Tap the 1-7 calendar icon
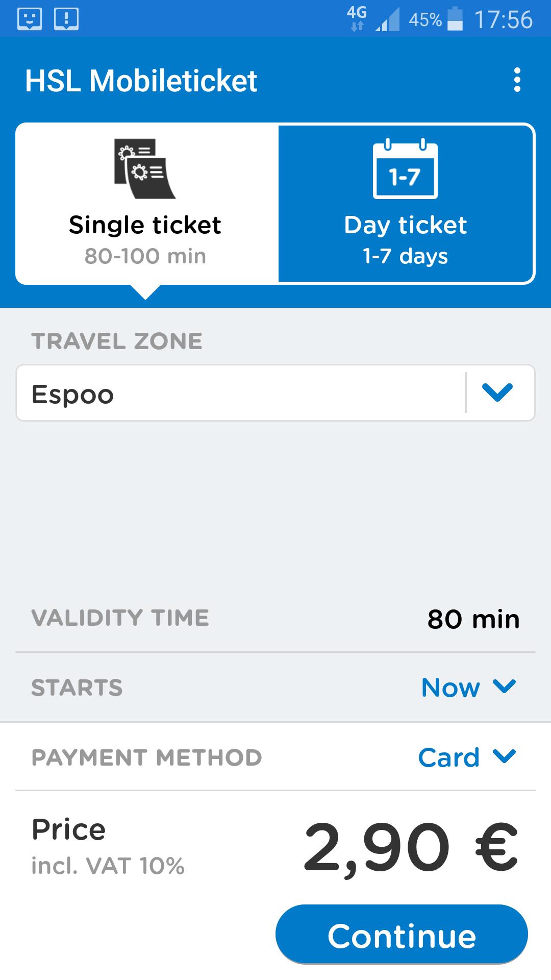Image resolution: width=551 pixels, height=980 pixels. (x=406, y=168)
